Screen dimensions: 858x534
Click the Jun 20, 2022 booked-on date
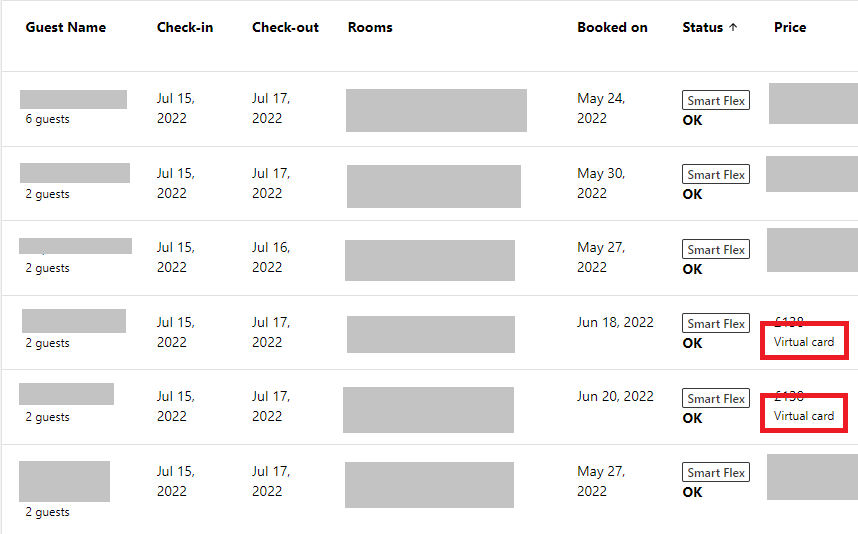[x=615, y=396]
